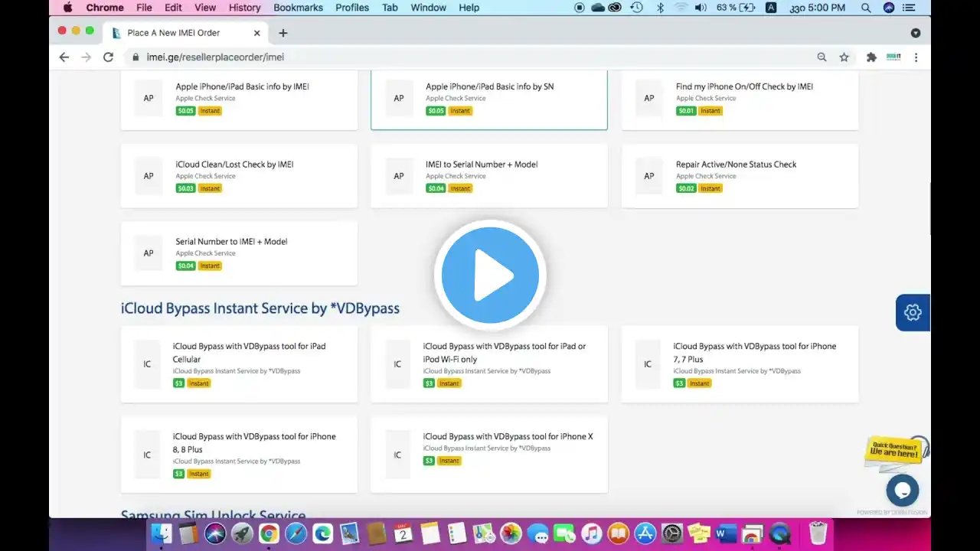Open App Store from the Dock
This screenshot has height=551, width=980.
[645, 533]
